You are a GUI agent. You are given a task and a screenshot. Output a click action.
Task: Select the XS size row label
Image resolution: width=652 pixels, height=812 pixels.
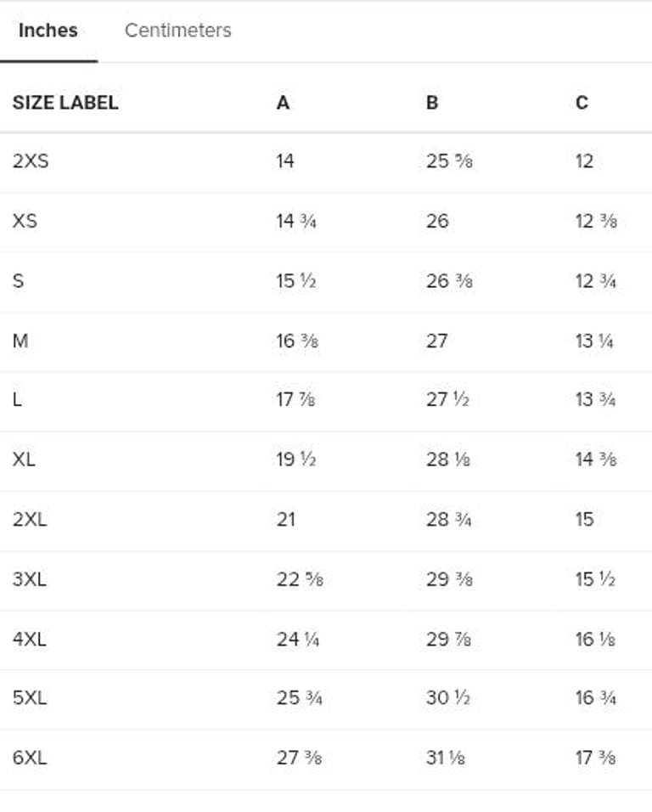[25, 221]
